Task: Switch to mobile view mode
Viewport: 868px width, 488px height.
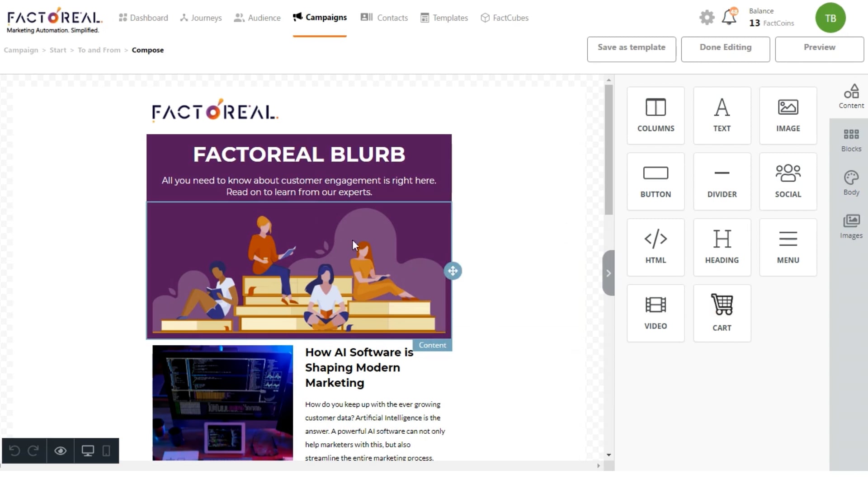Action: tap(106, 450)
